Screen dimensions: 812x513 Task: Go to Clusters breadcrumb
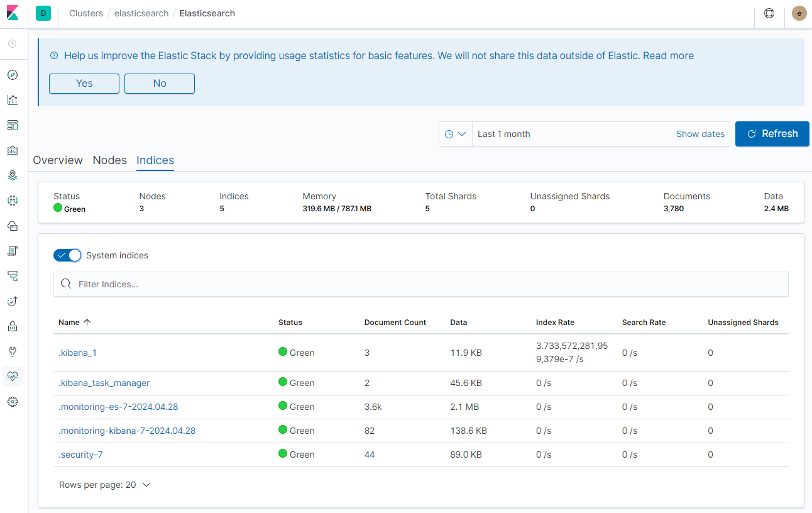point(86,13)
